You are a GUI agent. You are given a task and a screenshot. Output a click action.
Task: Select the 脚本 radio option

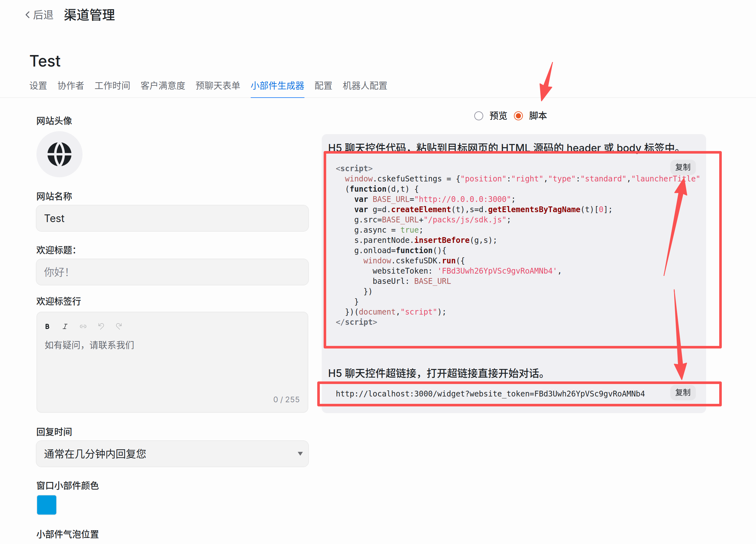click(x=518, y=116)
